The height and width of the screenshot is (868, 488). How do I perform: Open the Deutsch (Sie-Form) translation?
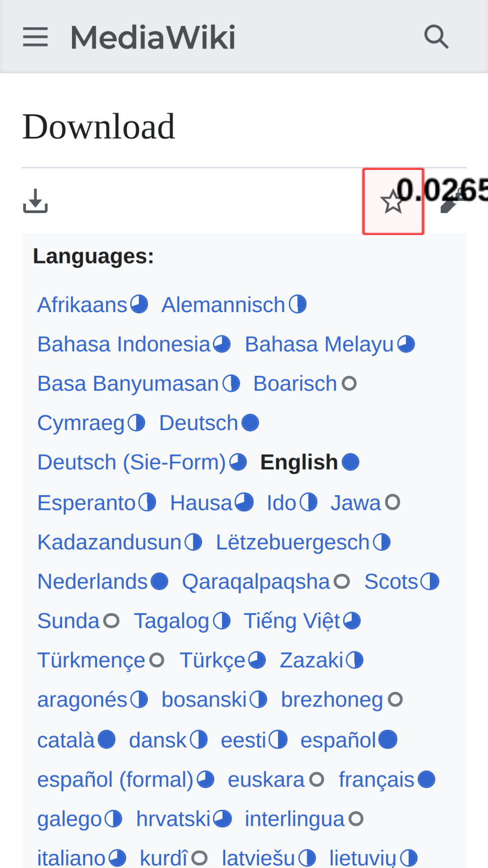click(131, 462)
